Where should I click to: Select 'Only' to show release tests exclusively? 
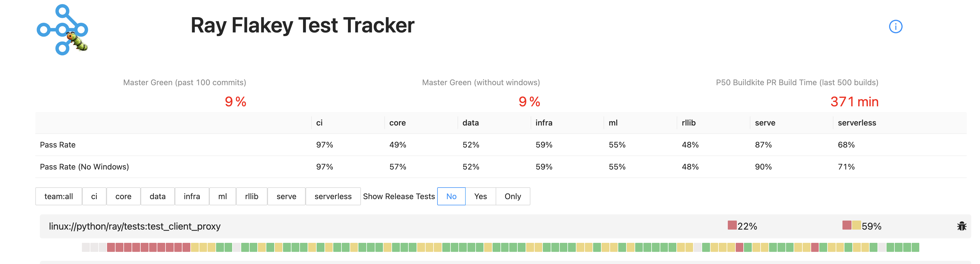click(513, 196)
